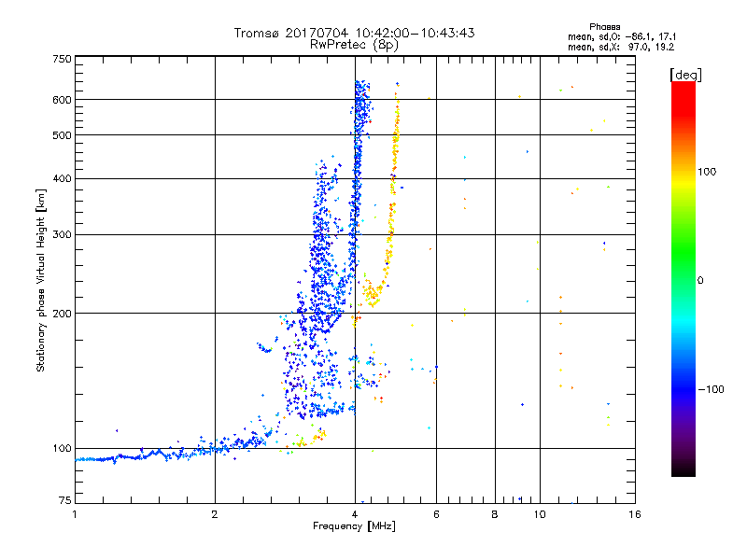
Task: Click the '4' x-axis tick label
Action: click(x=355, y=514)
